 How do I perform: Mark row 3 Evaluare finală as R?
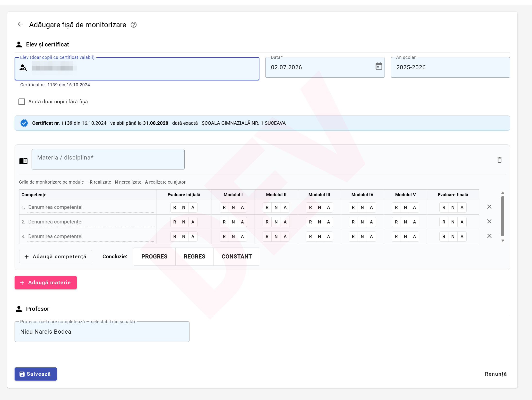pos(444,237)
